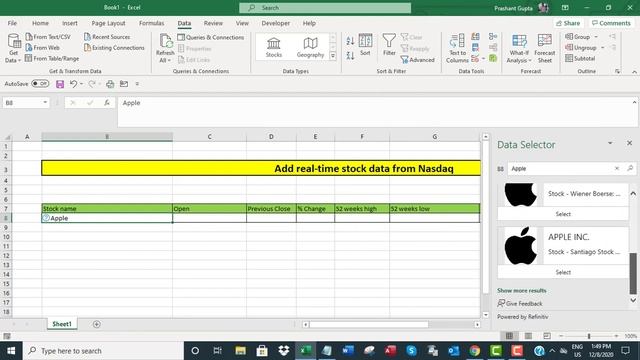
Task: Open the Get Data menu
Action: coord(13,48)
